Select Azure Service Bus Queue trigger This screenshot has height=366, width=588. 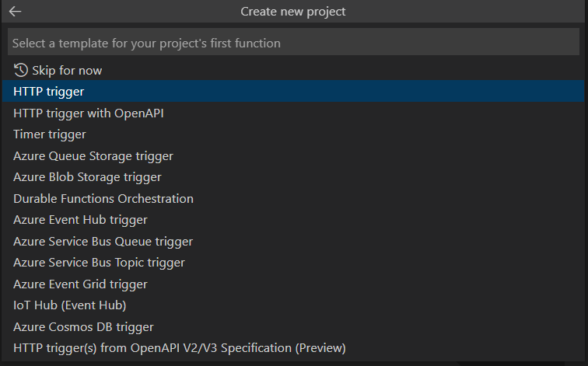pos(293,241)
